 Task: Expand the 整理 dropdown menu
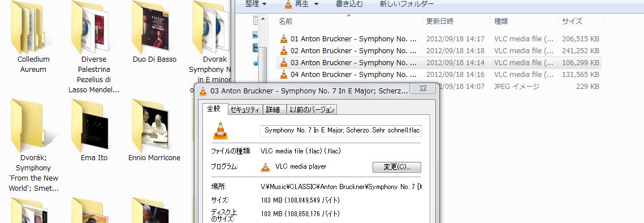pyautogui.click(x=256, y=4)
